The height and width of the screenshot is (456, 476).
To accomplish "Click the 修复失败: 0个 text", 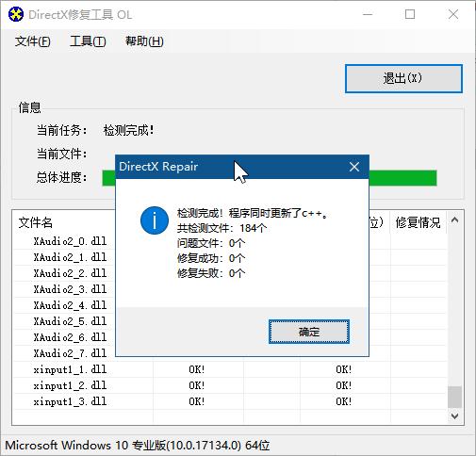I will (x=211, y=273).
